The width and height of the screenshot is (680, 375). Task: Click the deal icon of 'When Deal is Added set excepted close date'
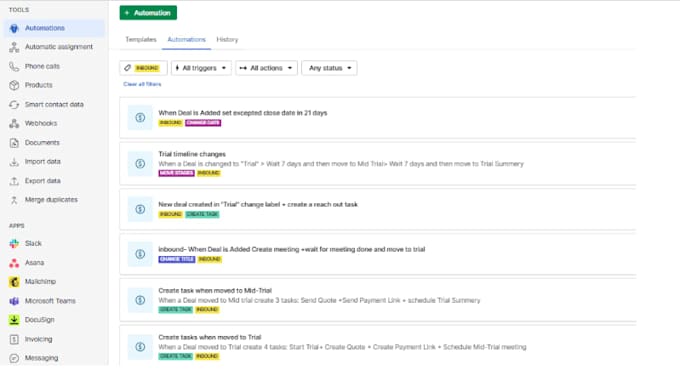[x=140, y=117]
